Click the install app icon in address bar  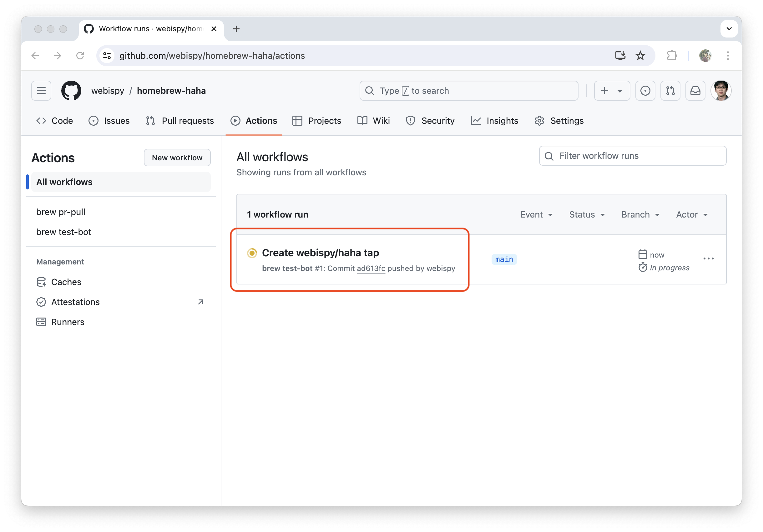click(x=620, y=55)
